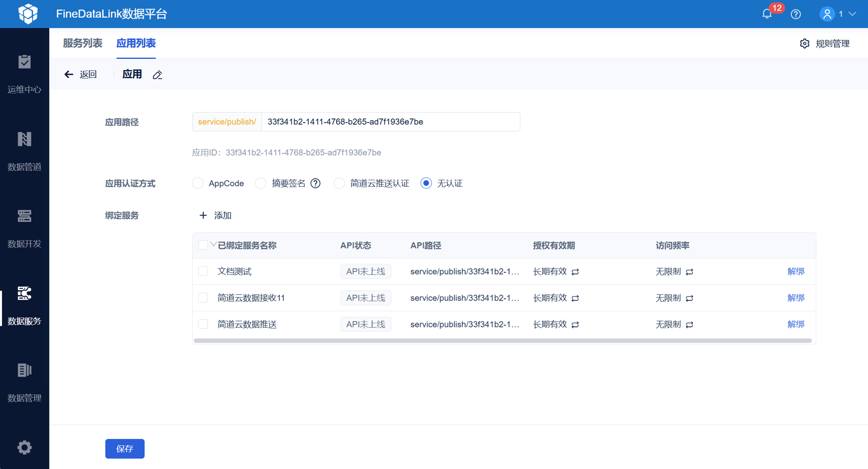
Task: Click API未上线 status of 简道云数据接收11
Action: pos(365,298)
